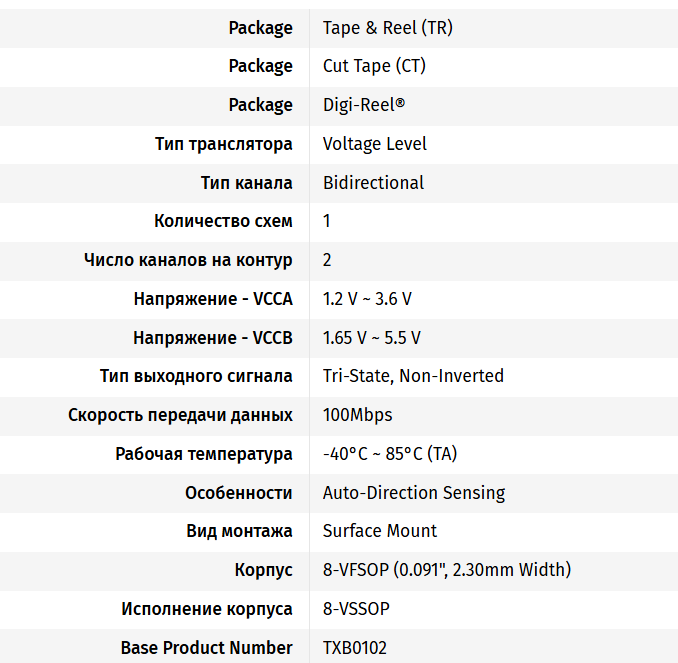The height and width of the screenshot is (663, 678).
Task: Click the VCCA value 1.2 V ~ 3.6 V
Action: 367,299
